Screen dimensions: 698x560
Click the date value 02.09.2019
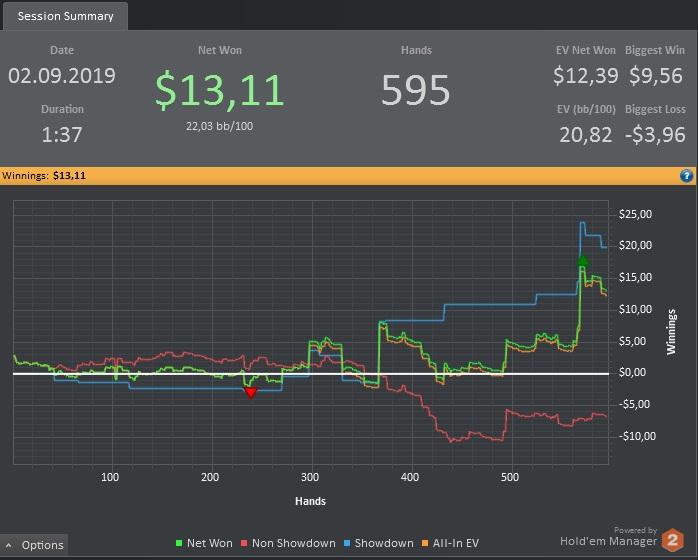click(62, 76)
